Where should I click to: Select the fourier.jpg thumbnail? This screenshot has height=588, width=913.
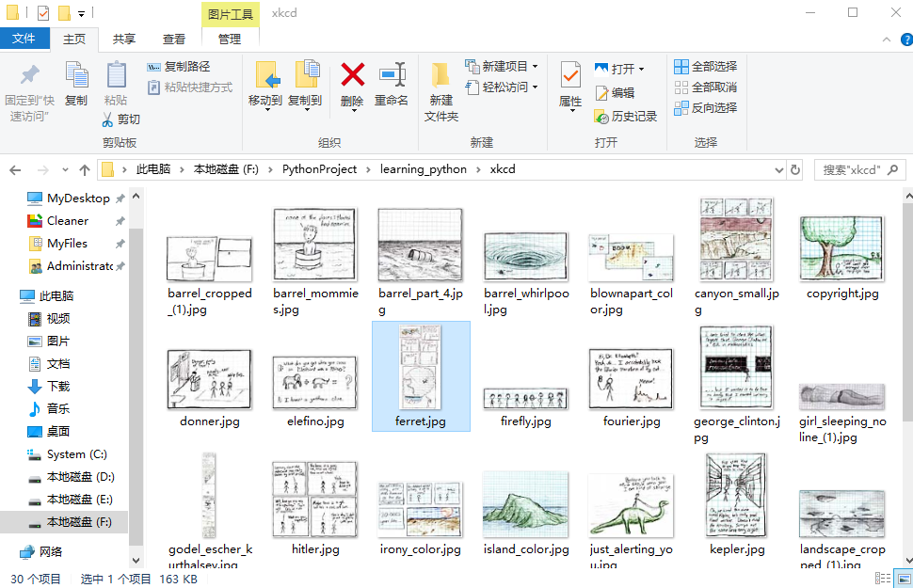click(632, 378)
